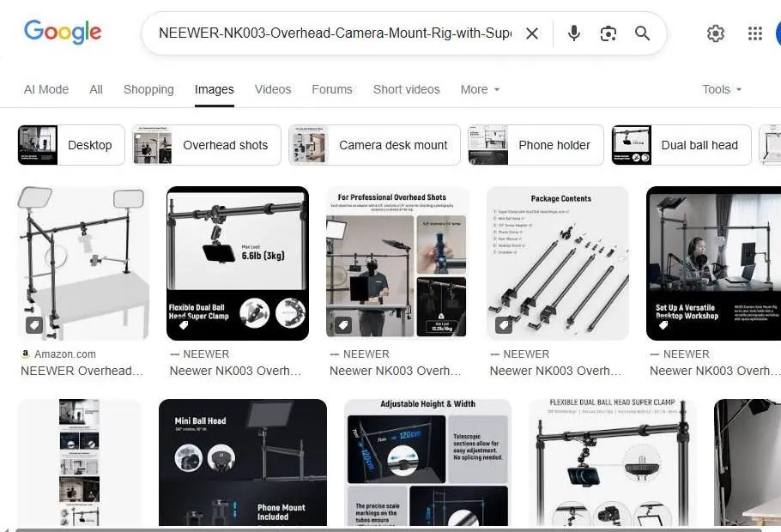Clear the search query with the X icon
Screen dimensions: 781x532
pos(532,33)
